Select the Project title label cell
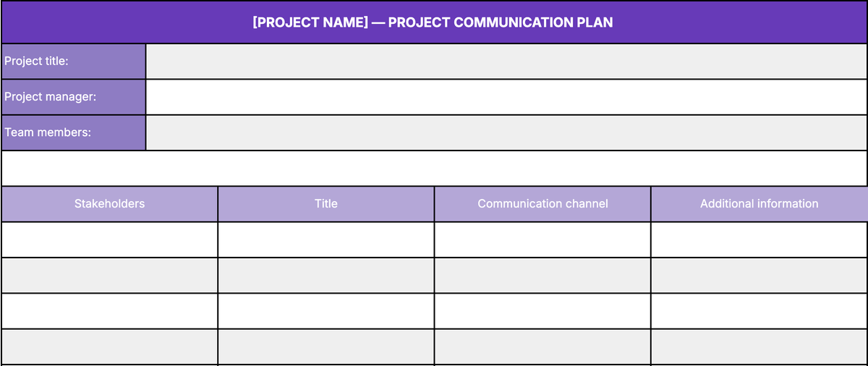The image size is (868, 366). (x=73, y=61)
